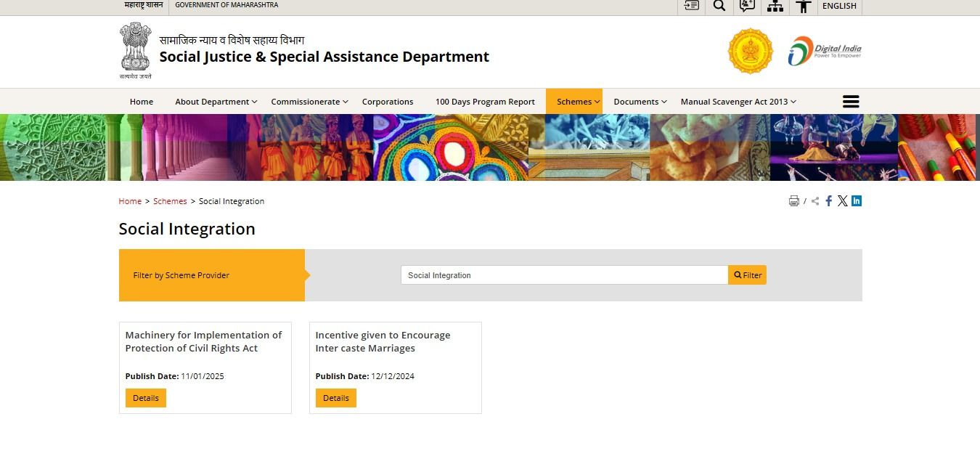
Task: Click the Social Integration page heading
Action: (x=187, y=229)
